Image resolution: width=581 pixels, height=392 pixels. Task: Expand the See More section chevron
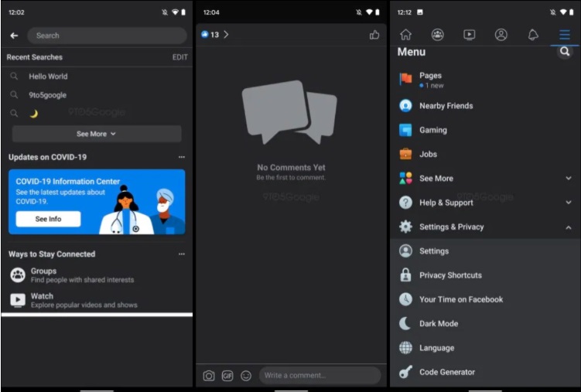click(569, 179)
